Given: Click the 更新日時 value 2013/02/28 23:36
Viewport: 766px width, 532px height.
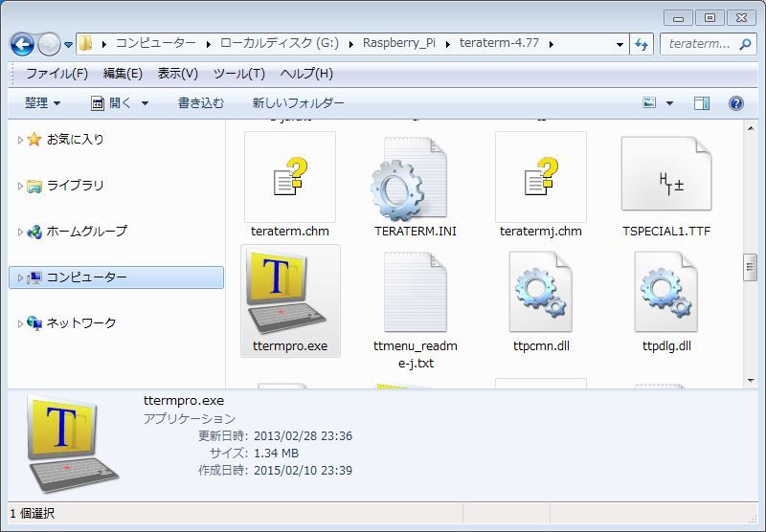Looking at the screenshot, I should click(303, 436).
